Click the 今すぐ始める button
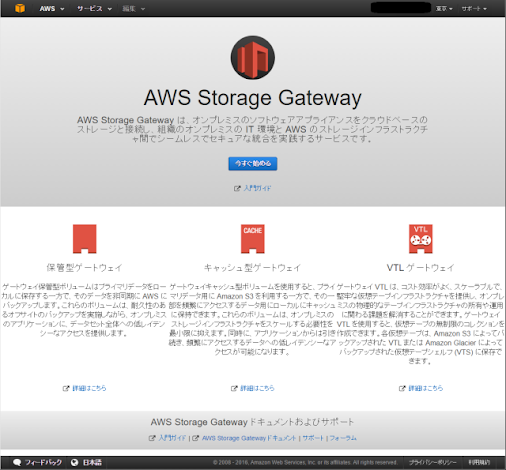506x470 pixels. (253, 163)
